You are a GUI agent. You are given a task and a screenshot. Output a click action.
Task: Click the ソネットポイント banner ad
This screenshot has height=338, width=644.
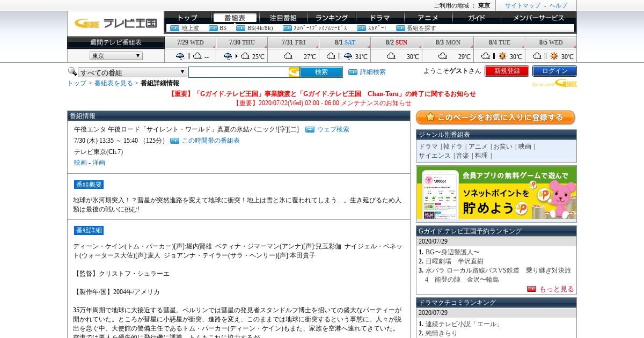496,194
